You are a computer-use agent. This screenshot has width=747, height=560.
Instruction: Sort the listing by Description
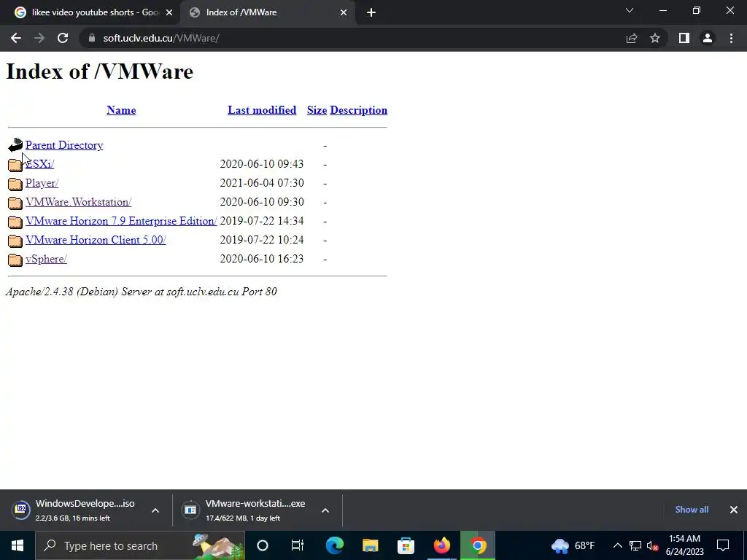[x=358, y=110]
